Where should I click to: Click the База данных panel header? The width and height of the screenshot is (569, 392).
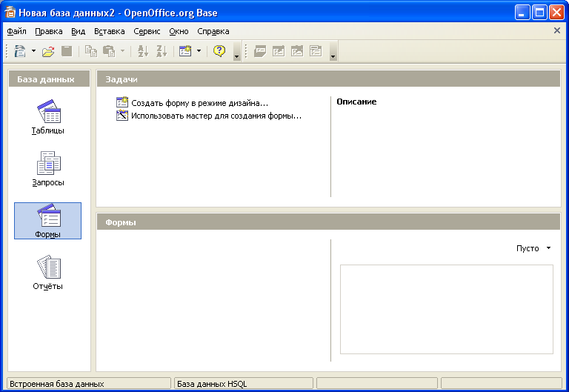pyautogui.click(x=49, y=79)
